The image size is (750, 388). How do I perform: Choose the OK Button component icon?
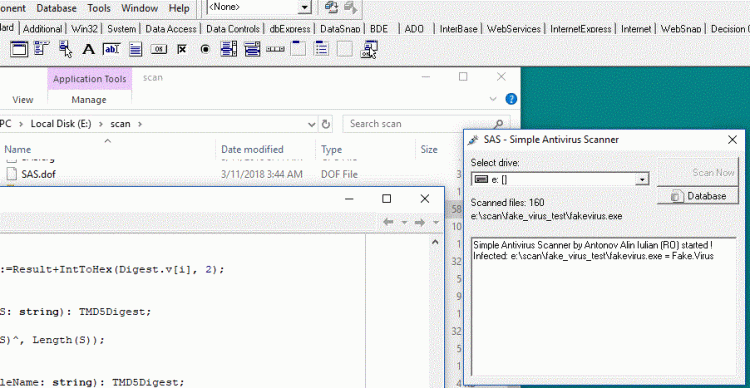coord(159,49)
